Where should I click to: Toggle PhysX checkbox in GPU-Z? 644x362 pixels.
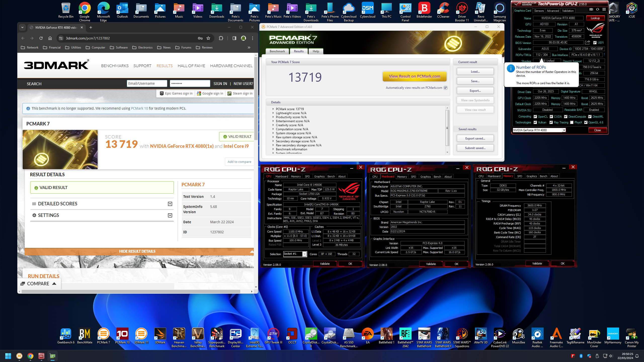[x=572, y=122]
